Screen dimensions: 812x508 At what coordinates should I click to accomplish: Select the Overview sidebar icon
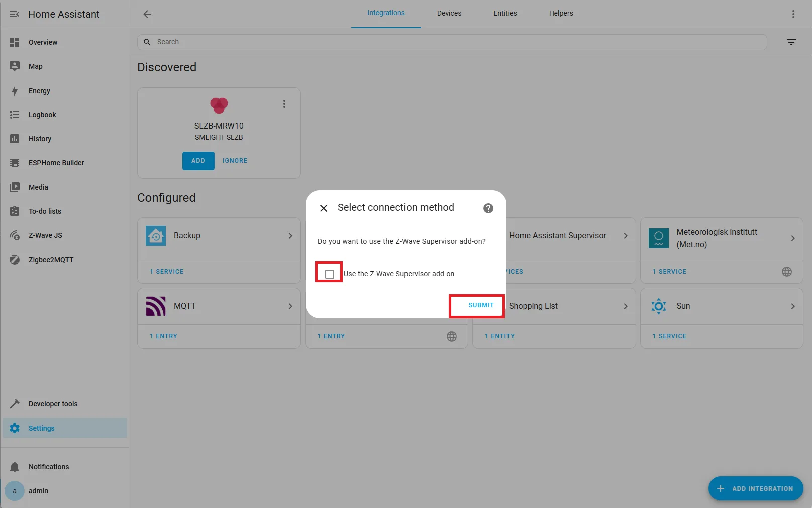[15, 42]
